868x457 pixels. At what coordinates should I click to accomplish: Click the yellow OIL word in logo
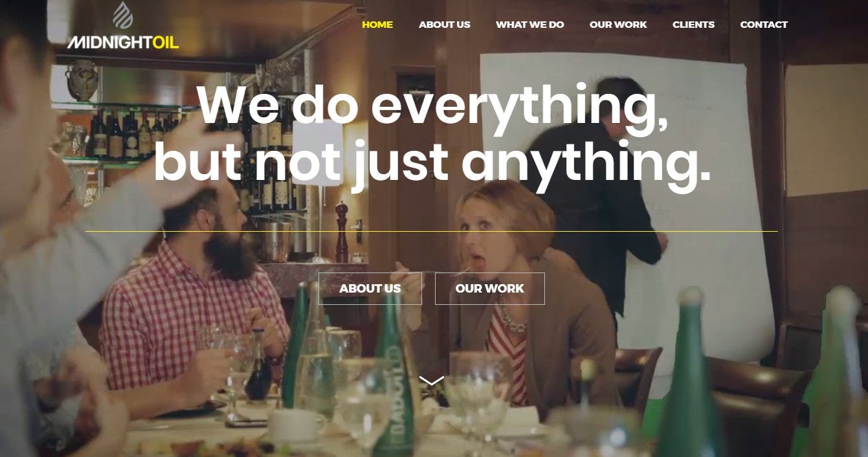[x=166, y=43]
